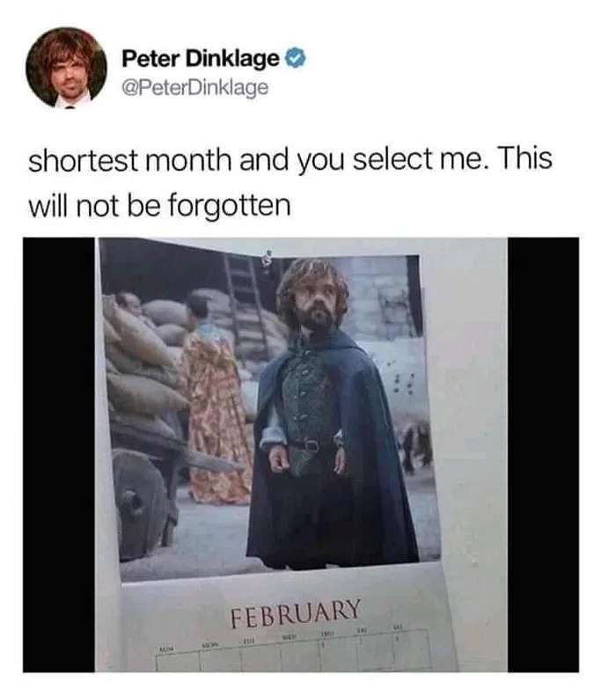Open the tweet author's profile avatar
The width and height of the screenshot is (616, 689).
(66, 68)
